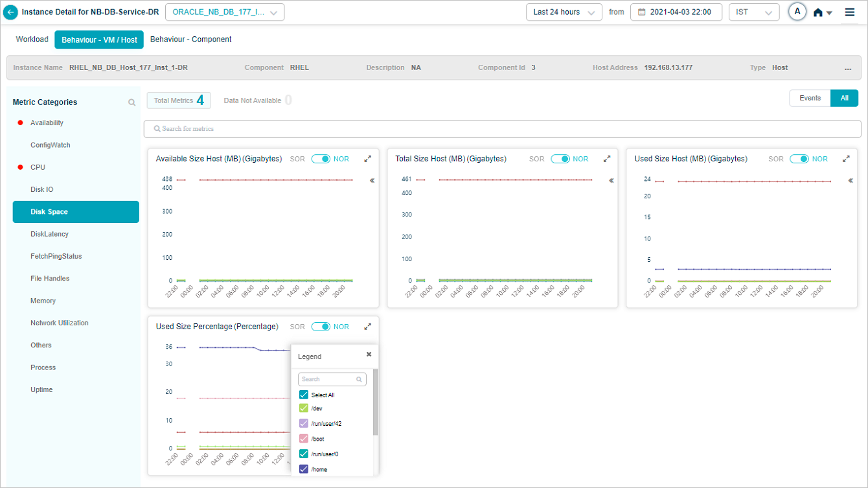Uncheck the /dev legend checkbox

(303, 408)
